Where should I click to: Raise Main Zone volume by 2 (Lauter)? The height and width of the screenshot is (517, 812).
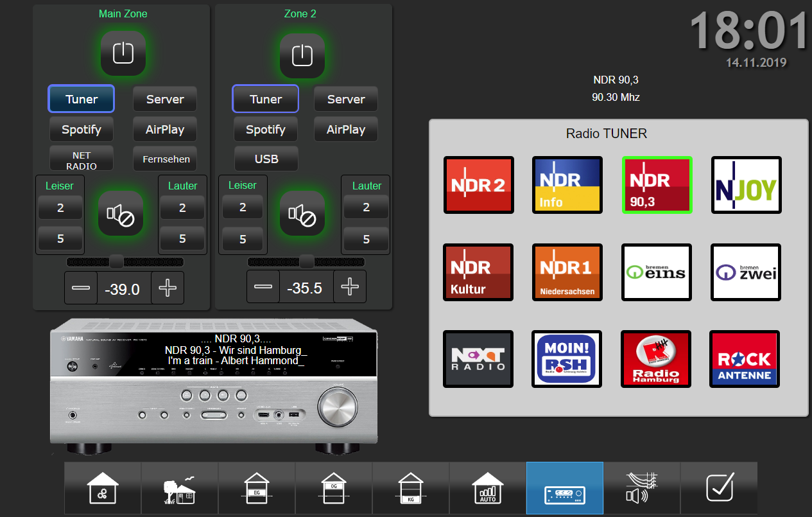[x=182, y=207]
